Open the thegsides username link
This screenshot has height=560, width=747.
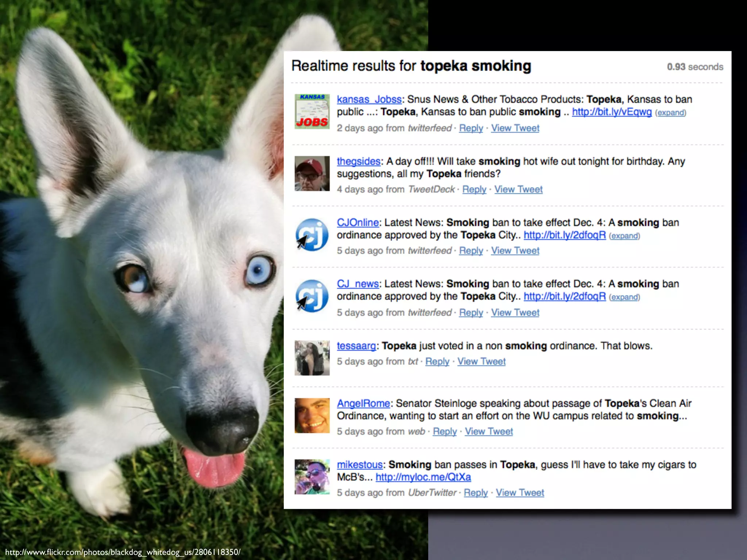(x=359, y=161)
